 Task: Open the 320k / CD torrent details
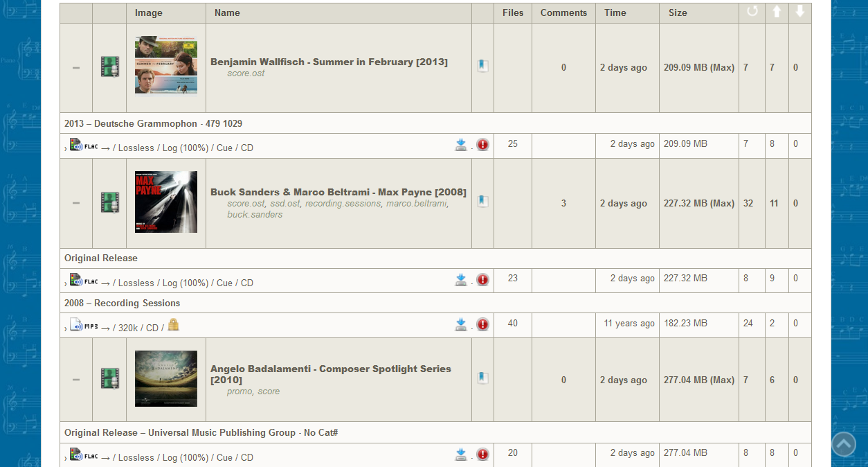coord(138,328)
